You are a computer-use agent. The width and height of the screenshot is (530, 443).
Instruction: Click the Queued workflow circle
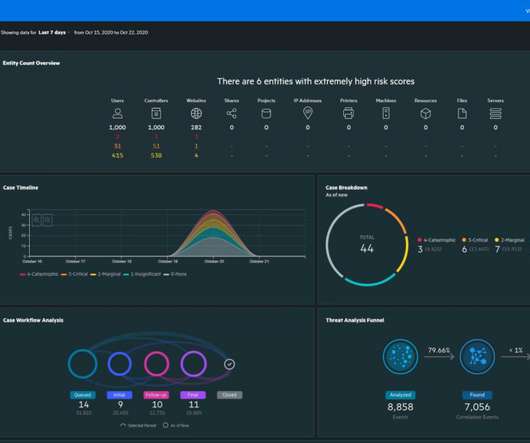pyautogui.click(x=82, y=364)
